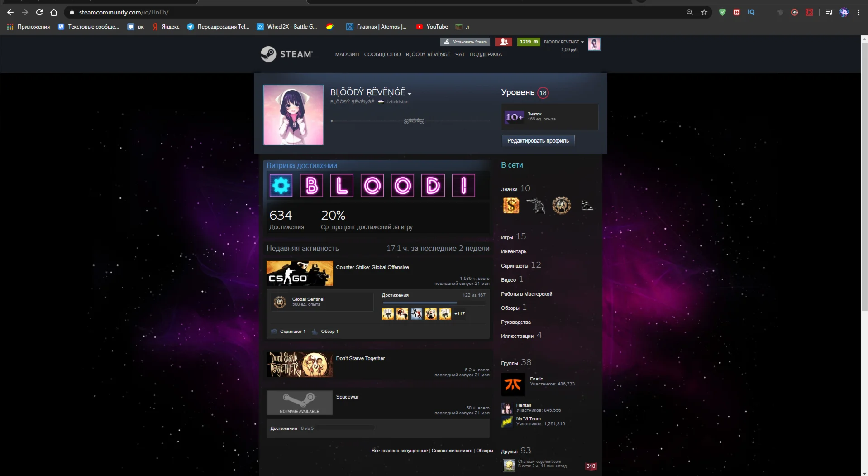The width and height of the screenshot is (868, 476).
Task: Open the Скриншоты screenshots link
Action: 515,266
